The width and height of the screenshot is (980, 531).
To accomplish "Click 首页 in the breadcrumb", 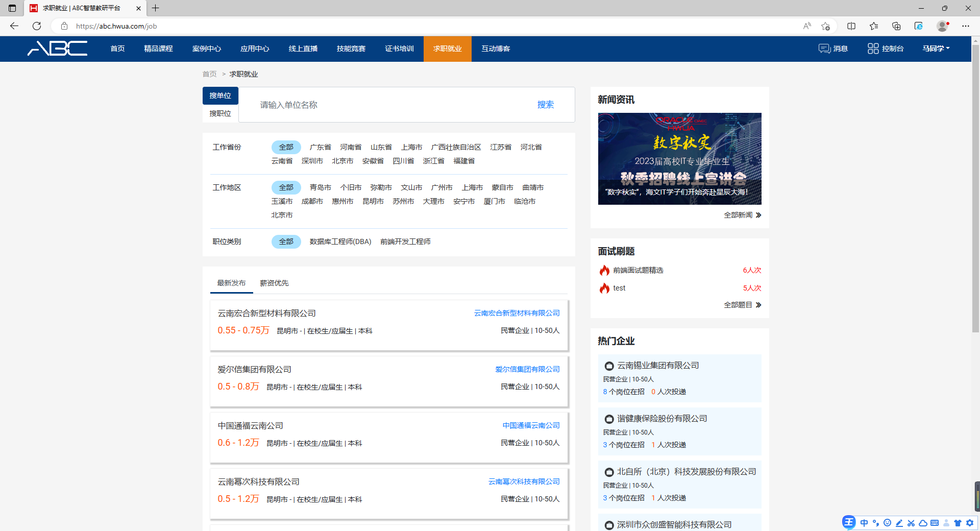I will [209, 74].
